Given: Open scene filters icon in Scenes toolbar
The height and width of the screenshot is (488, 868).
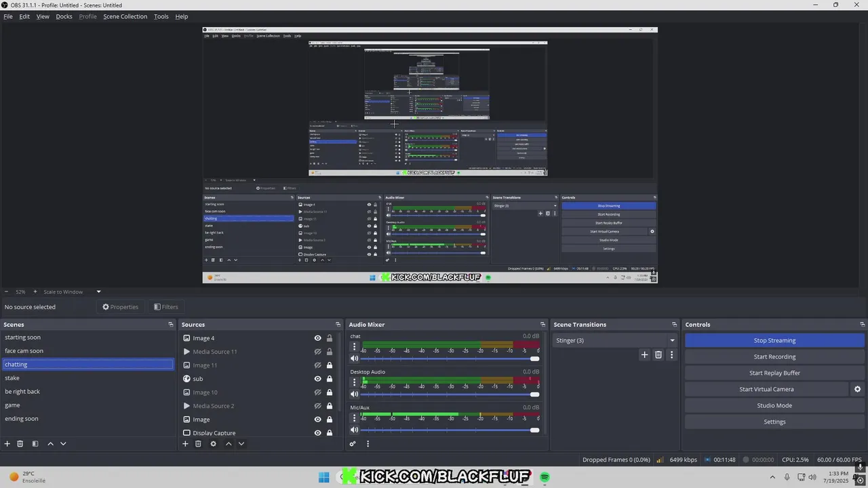Looking at the screenshot, I should [x=35, y=444].
